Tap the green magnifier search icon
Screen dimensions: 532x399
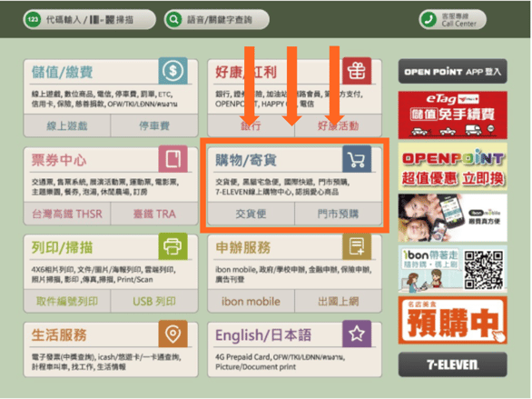[173, 19]
